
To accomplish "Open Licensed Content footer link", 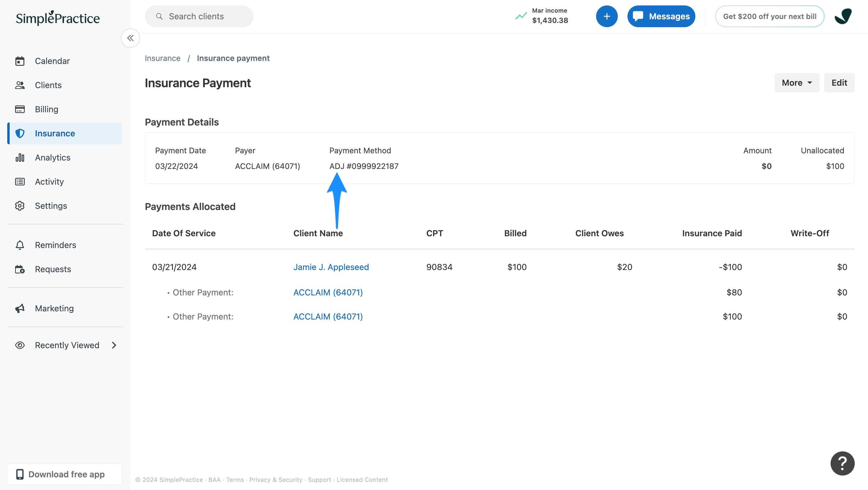I will pyautogui.click(x=362, y=479).
